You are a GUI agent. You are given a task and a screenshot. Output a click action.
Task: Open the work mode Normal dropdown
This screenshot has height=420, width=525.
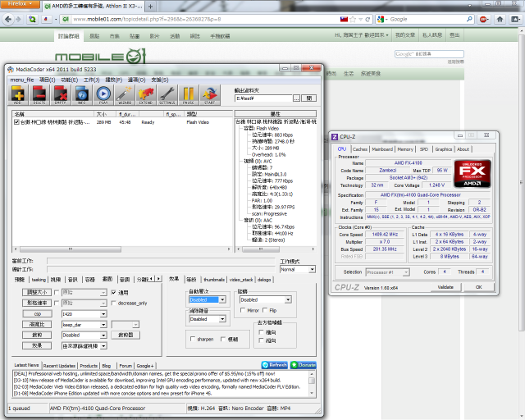pyautogui.click(x=298, y=269)
